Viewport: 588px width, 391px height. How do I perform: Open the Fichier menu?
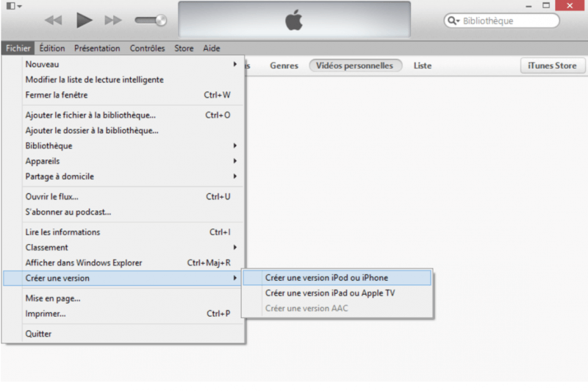click(x=18, y=49)
